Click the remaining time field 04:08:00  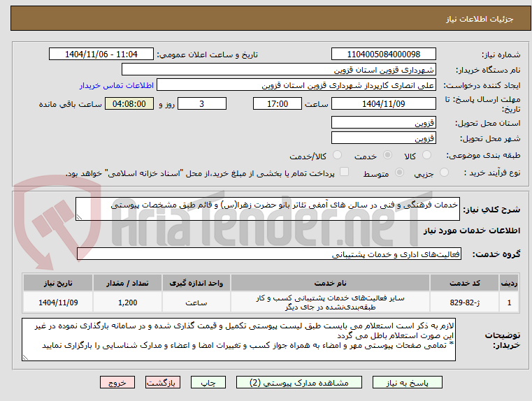pos(129,103)
